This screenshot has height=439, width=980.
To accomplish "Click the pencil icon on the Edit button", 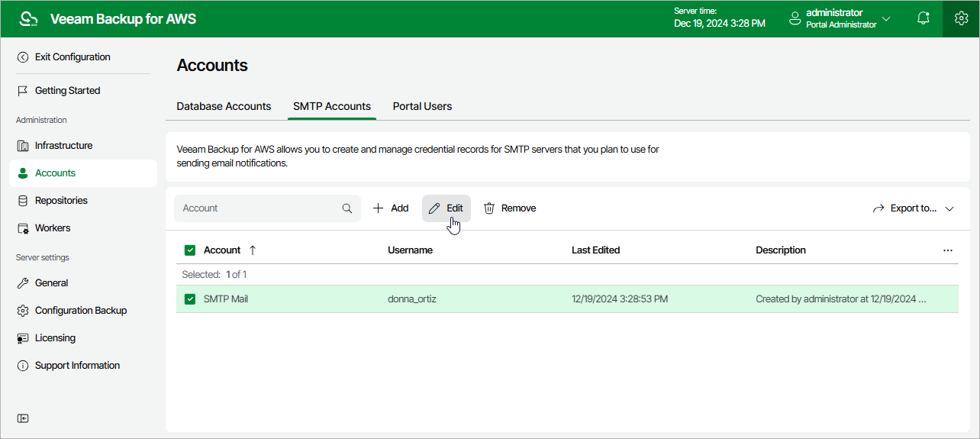I will tap(434, 208).
